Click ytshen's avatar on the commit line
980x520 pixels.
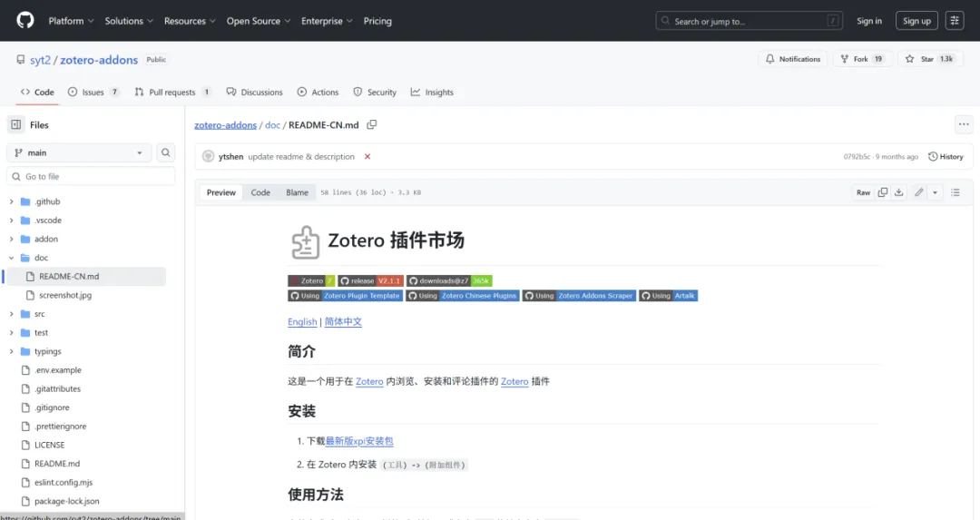[208, 157]
